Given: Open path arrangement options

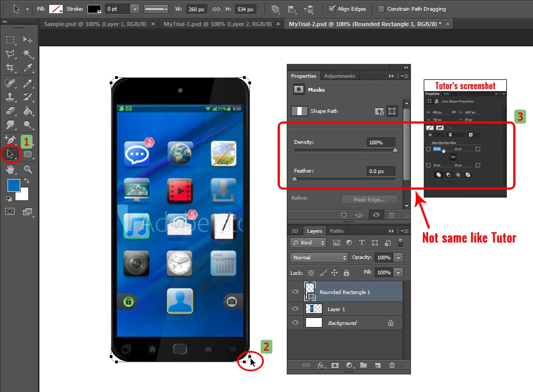Looking at the screenshot, I should [x=309, y=9].
